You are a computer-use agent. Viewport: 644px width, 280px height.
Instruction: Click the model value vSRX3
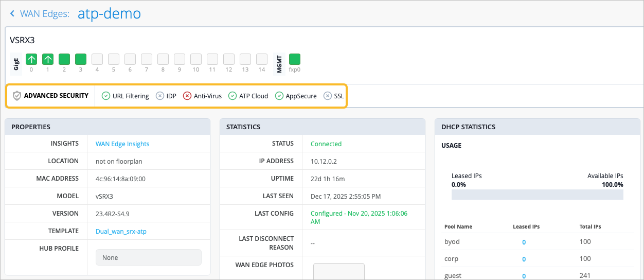tap(104, 196)
